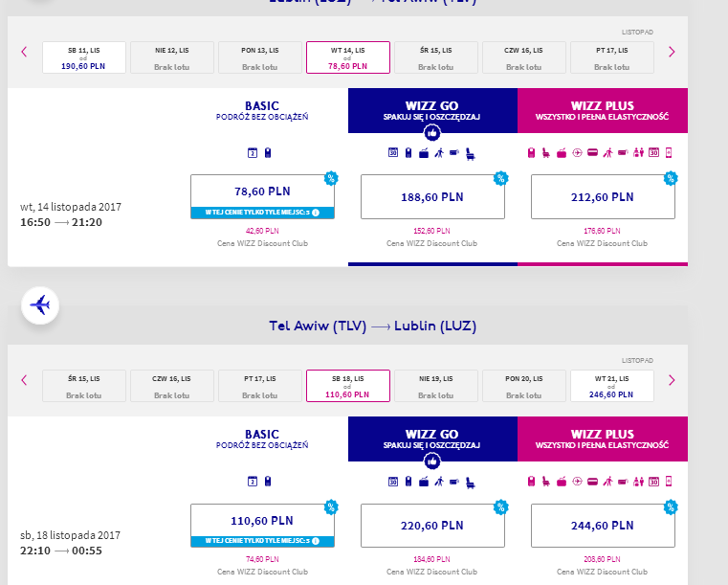The image size is (728, 585).
Task: Click the outbound WIZZ GO column header
Action: pos(432,111)
